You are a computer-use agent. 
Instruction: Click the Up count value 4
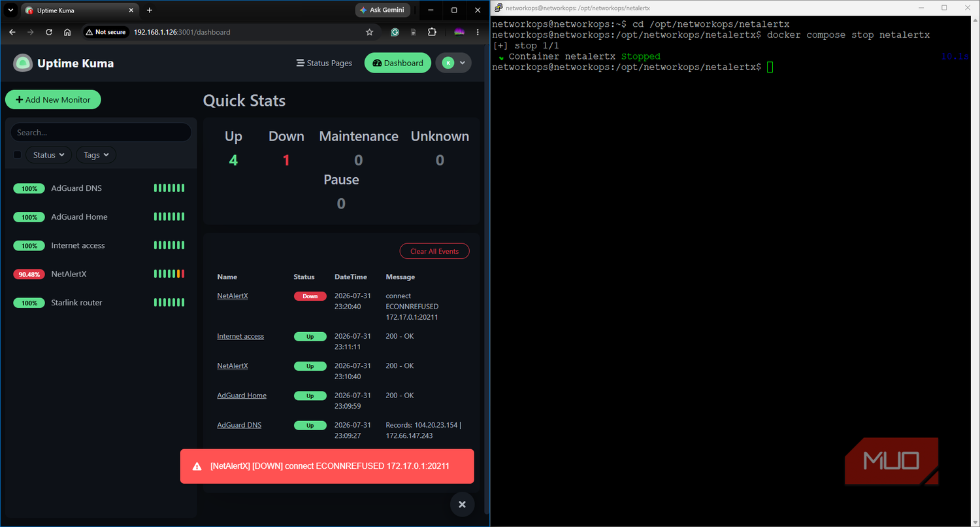point(233,160)
